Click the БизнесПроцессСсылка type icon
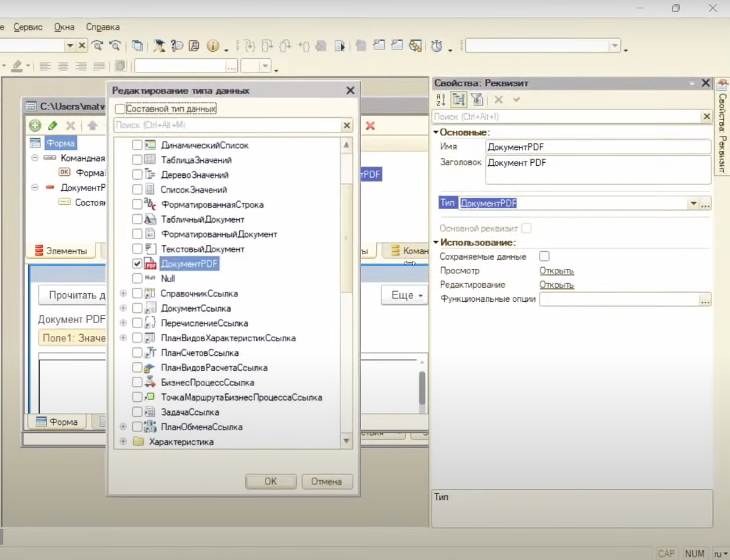The image size is (730, 560). [x=150, y=382]
